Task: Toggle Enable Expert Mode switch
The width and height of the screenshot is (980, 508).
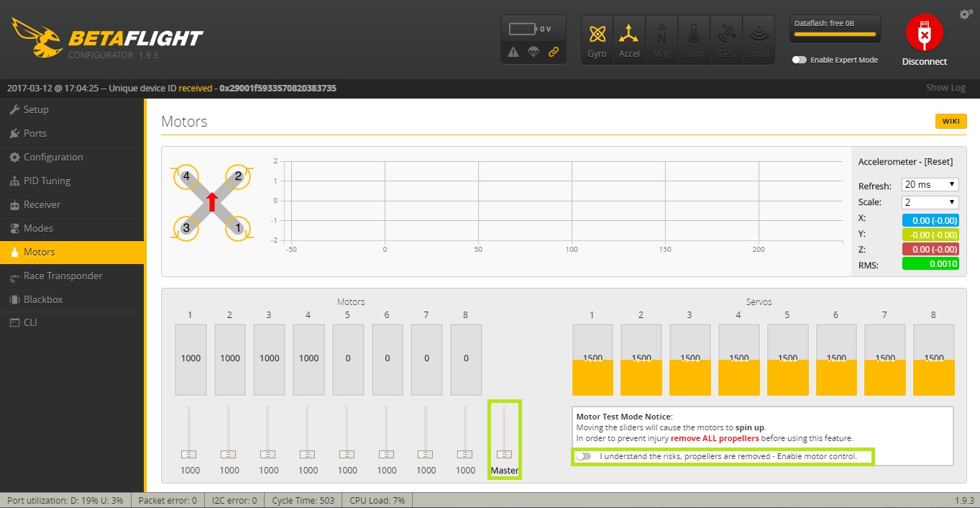Action: pos(800,60)
